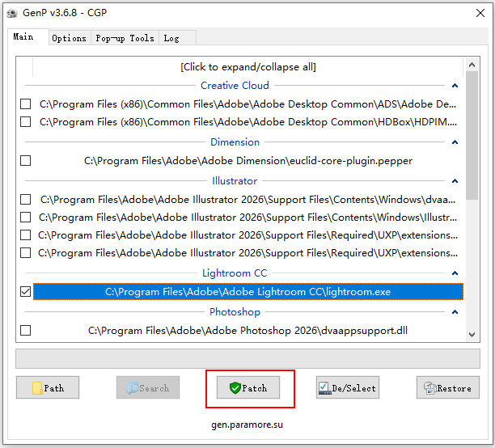Select the Creative Cloud group title

(x=235, y=86)
